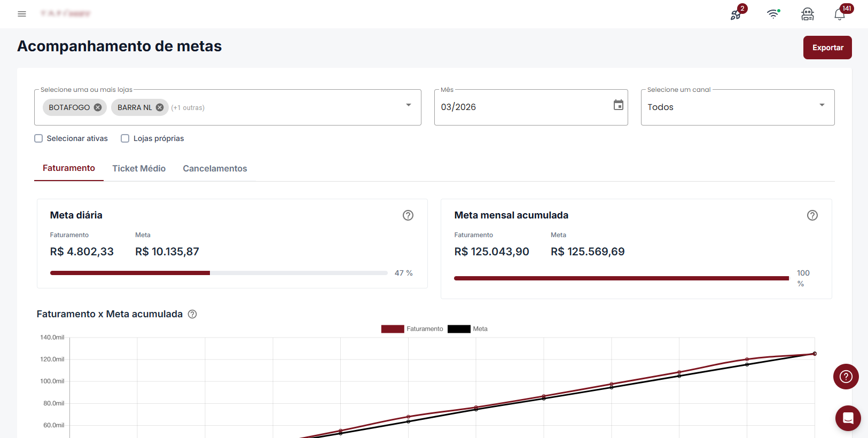
Task: Open the notifications bell
Action: 840,14
